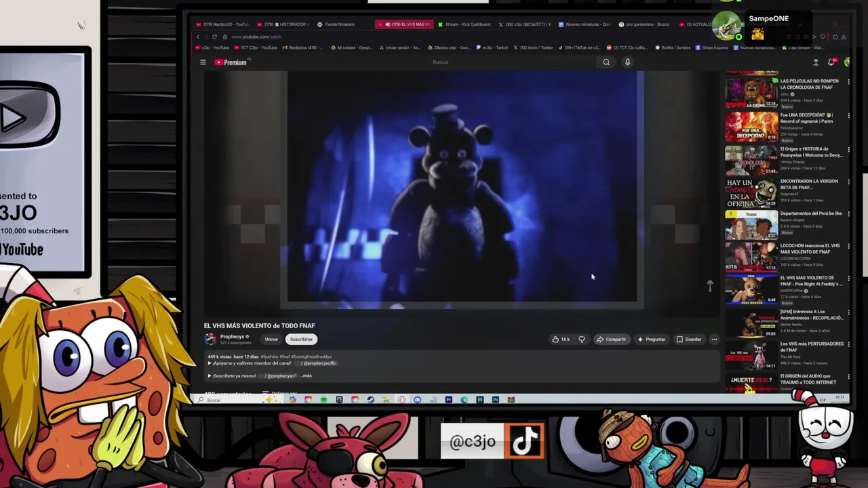Switch to 'HISTORIADOR' browser tab
The image size is (868, 488).
click(284, 24)
